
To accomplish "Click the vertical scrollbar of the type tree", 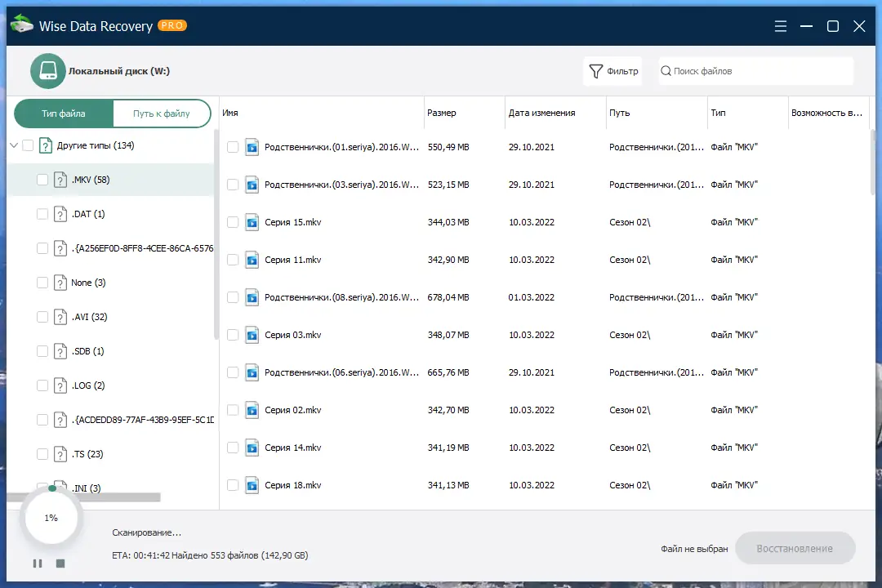I will point(216,235).
